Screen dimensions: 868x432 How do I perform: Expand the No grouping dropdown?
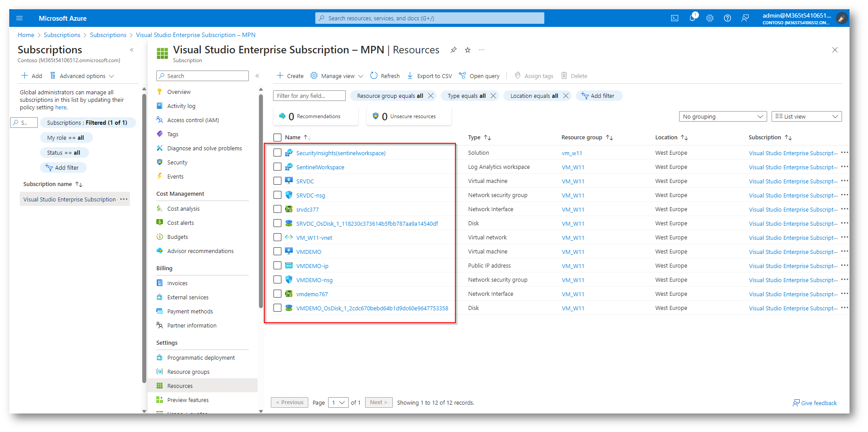722,116
